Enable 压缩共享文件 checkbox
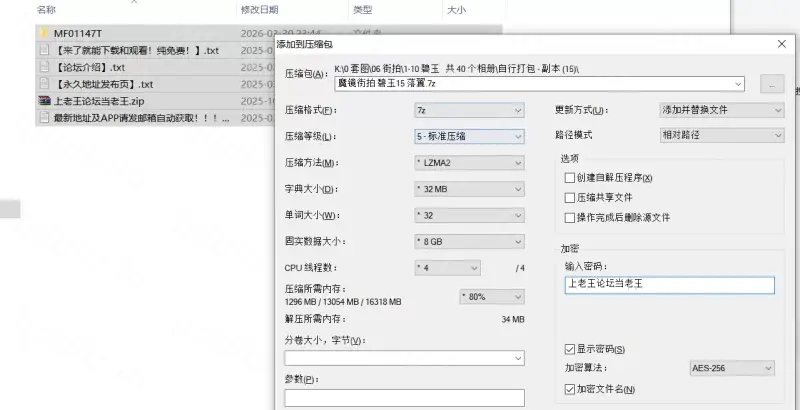The height and width of the screenshot is (410, 800). click(x=570, y=198)
